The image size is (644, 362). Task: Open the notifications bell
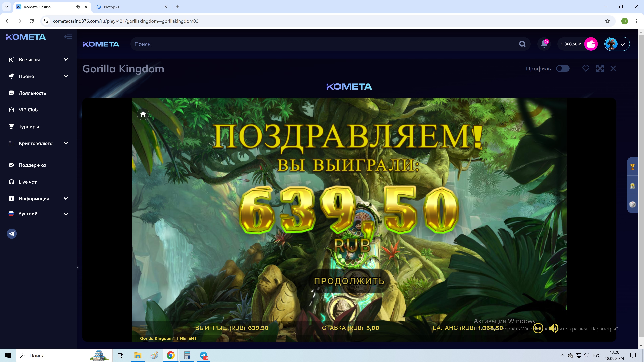click(544, 44)
